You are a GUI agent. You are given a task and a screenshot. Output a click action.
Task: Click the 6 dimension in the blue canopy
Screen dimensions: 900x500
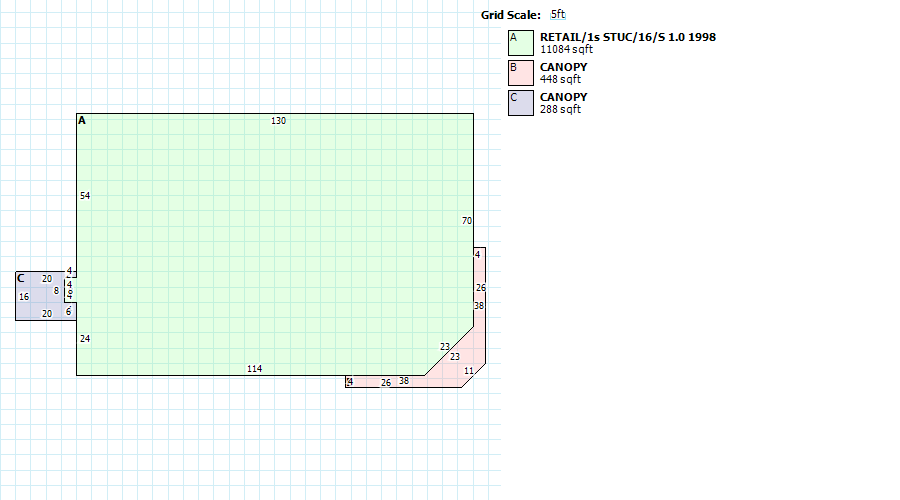coord(69,312)
